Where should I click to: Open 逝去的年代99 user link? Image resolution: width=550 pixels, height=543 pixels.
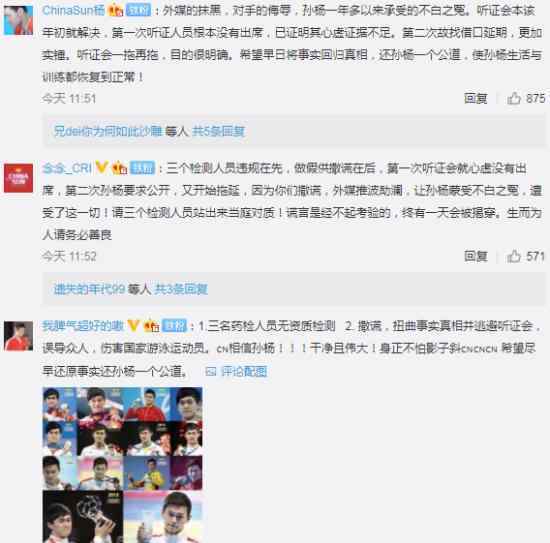coord(89,289)
